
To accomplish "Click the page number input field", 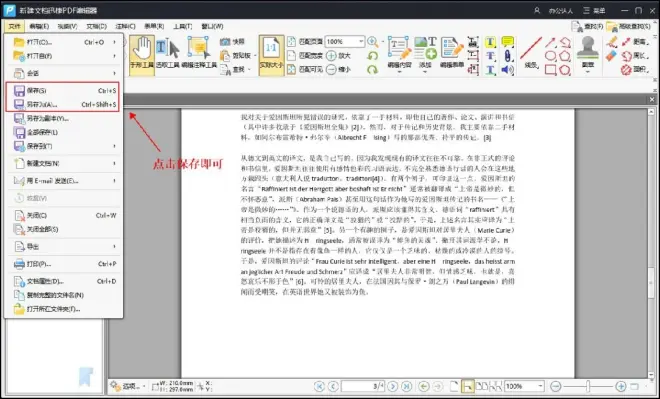I will [x=363, y=386].
